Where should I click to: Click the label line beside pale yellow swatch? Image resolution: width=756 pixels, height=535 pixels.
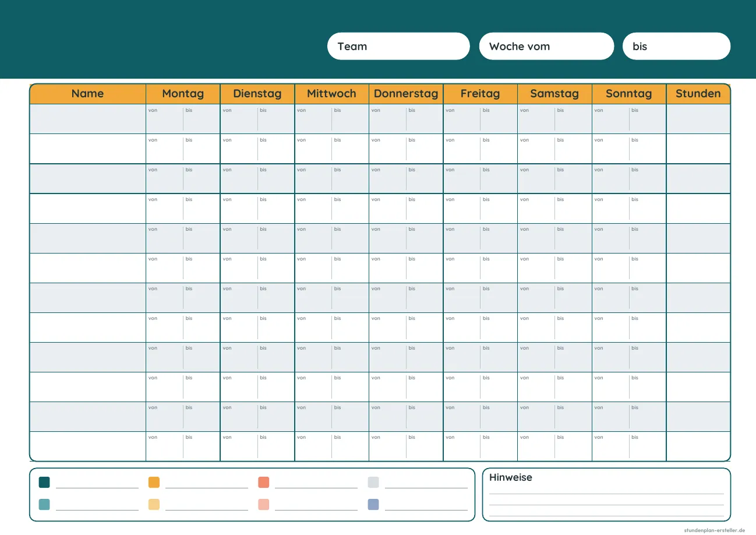[207, 510]
